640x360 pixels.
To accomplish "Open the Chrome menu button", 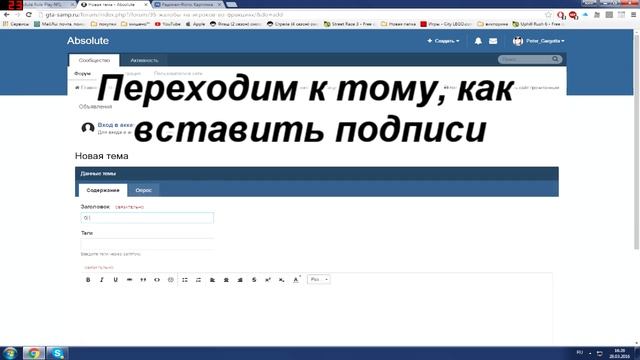I will pyautogui.click(x=633, y=15).
